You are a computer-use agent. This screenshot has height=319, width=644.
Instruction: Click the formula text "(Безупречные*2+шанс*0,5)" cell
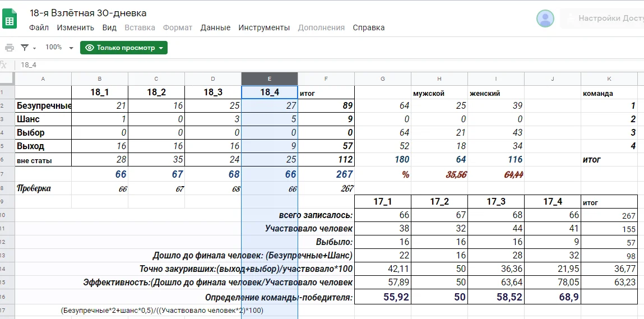click(161, 311)
